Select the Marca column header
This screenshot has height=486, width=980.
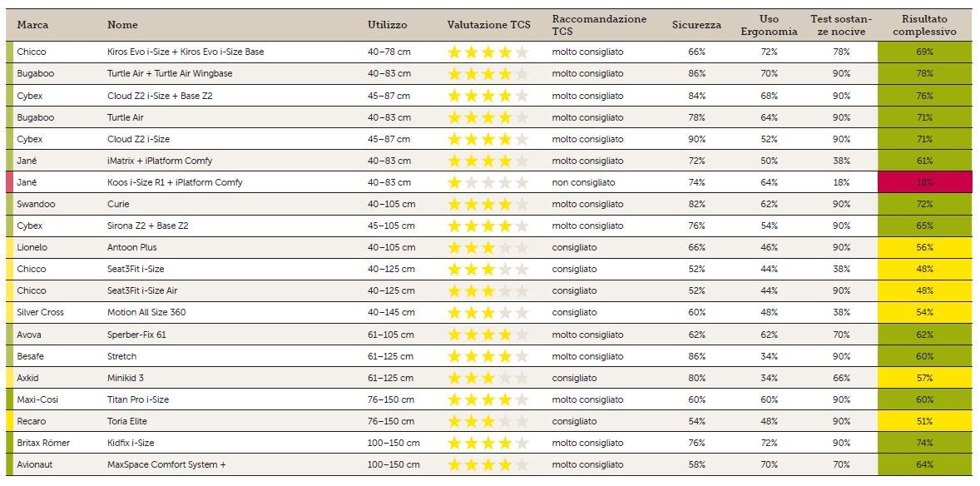coord(32,25)
